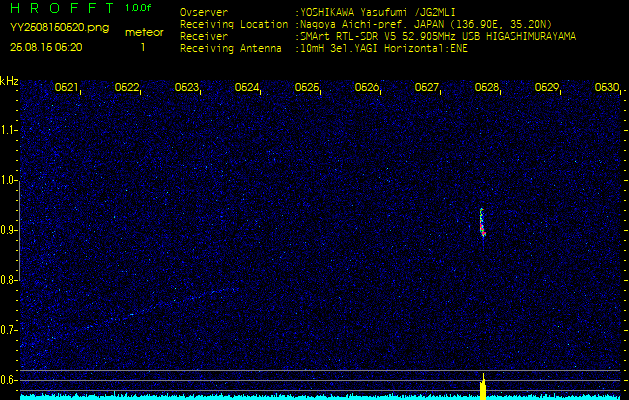The width and height of the screenshot is (629, 400).
Task: Click the Ovserver label
Action: tap(204, 12)
